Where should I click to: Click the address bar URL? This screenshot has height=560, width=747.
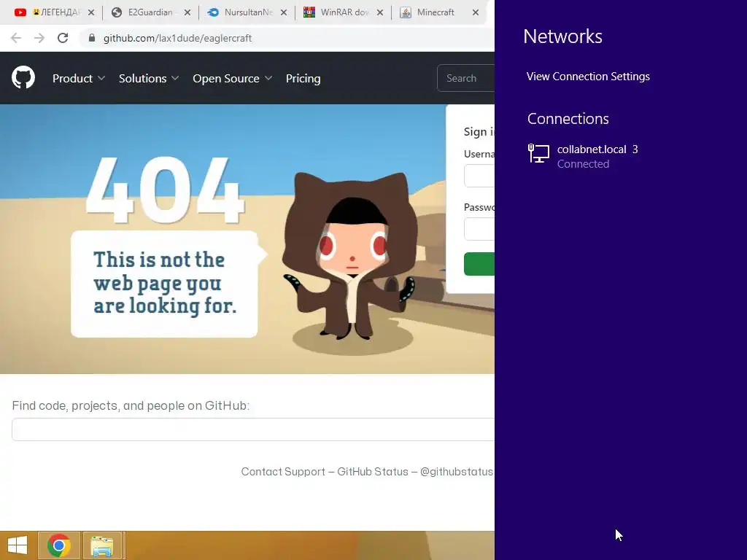pos(178,38)
